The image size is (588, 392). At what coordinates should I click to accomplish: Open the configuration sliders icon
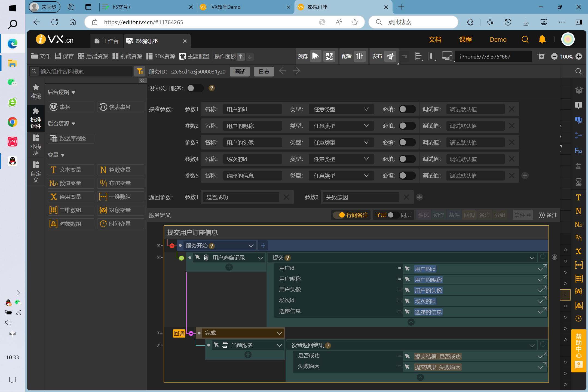pos(360,56)
